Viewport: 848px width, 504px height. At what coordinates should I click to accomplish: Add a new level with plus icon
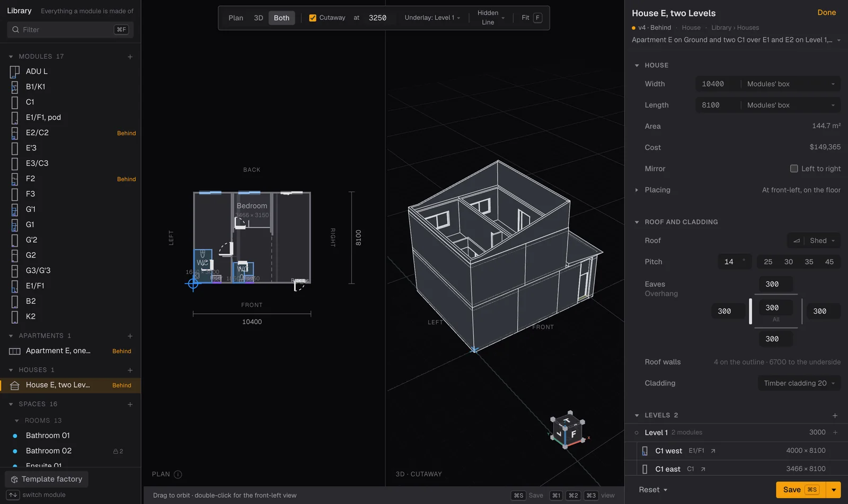(835, 415)
